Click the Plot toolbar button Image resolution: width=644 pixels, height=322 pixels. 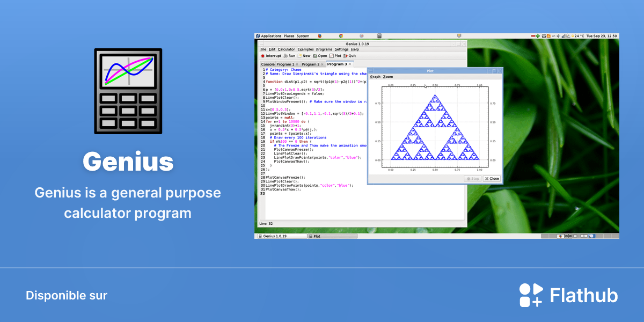(x=335, y=56)
